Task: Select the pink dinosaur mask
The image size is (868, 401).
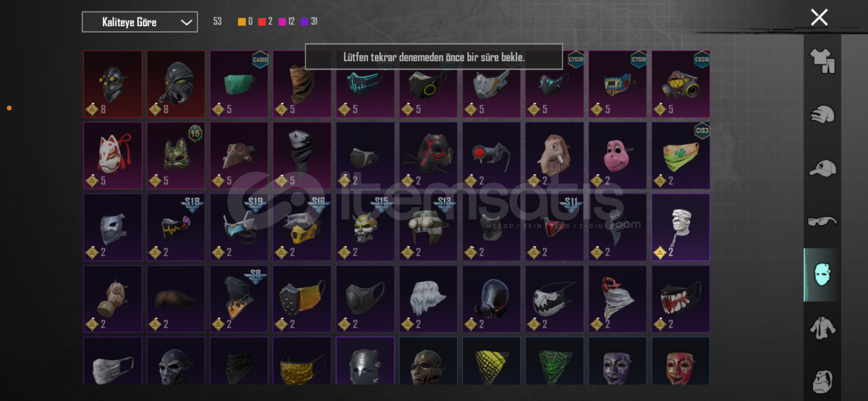Action: pyautogui.click(x=617, y=156)
